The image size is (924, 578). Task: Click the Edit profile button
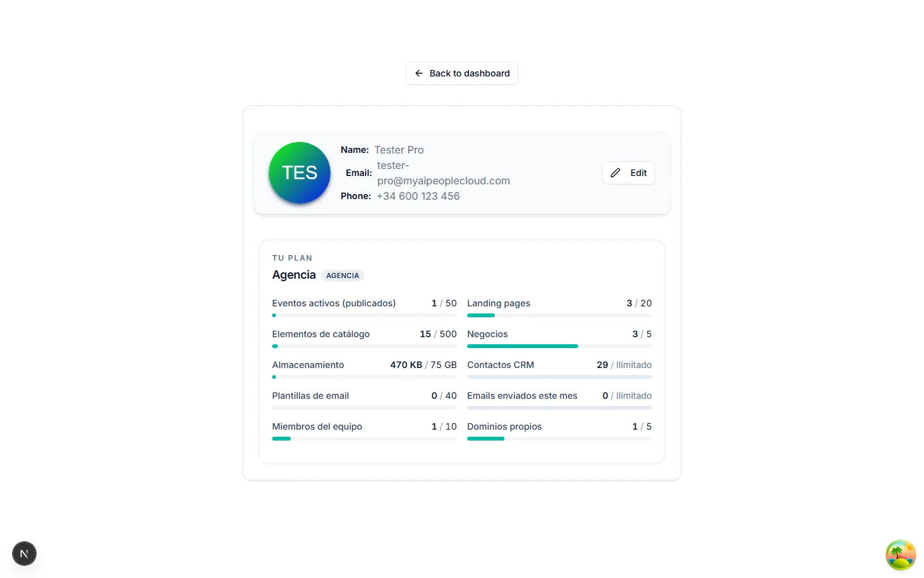click(628, 173)
